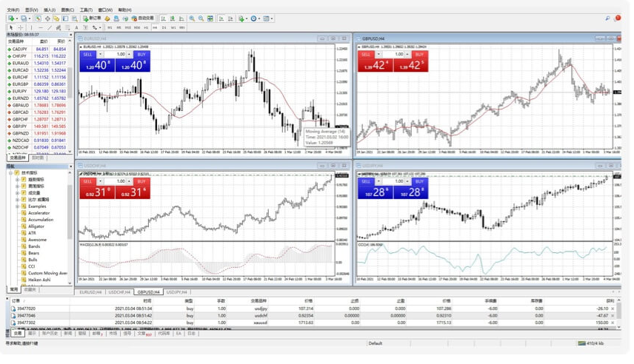The width and height of the screenshot is (634, 364).
Task: Click the zoom in magnifier icon
Action: pos(192,18)
